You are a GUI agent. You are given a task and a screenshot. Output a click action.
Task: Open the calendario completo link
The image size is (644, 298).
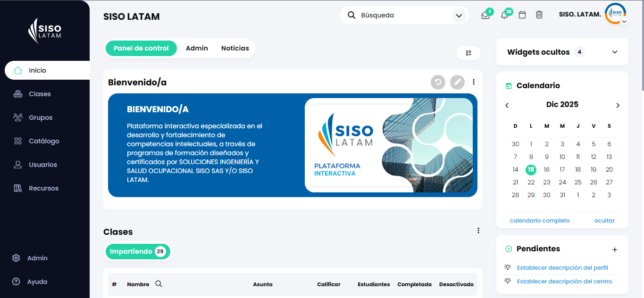click(x=540, y=221)
